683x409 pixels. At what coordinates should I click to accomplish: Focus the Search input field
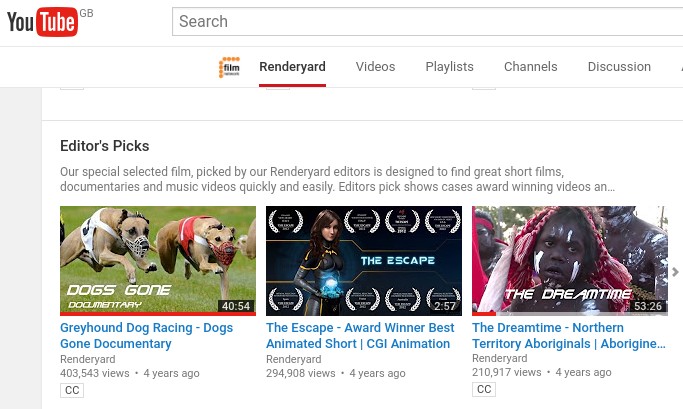427,21
